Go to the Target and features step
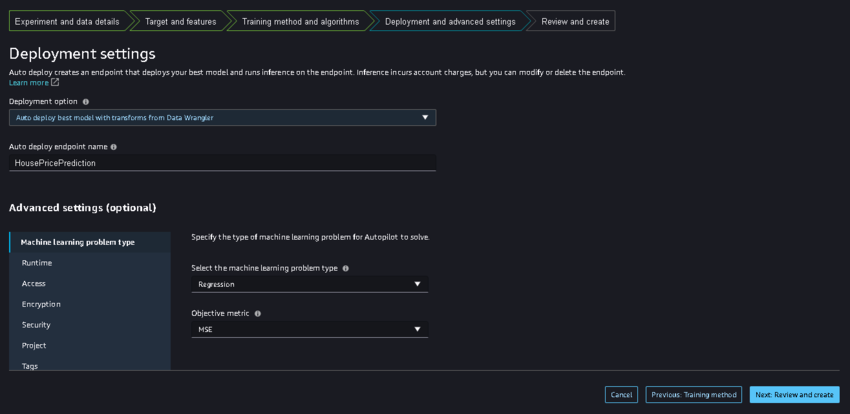850x414 pixels. [181, 22]
